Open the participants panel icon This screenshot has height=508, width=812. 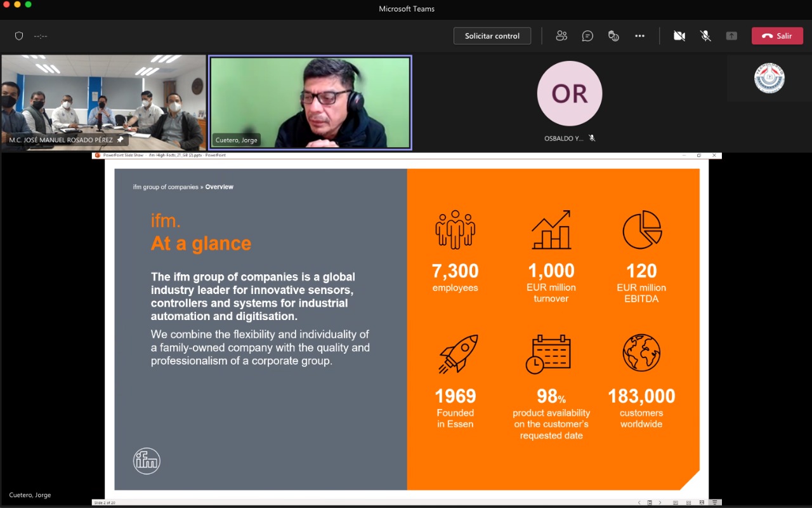[x=561, y=36]
